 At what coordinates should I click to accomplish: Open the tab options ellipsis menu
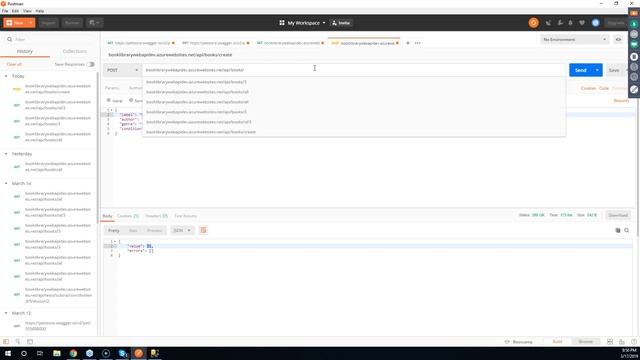coord(418,43)
